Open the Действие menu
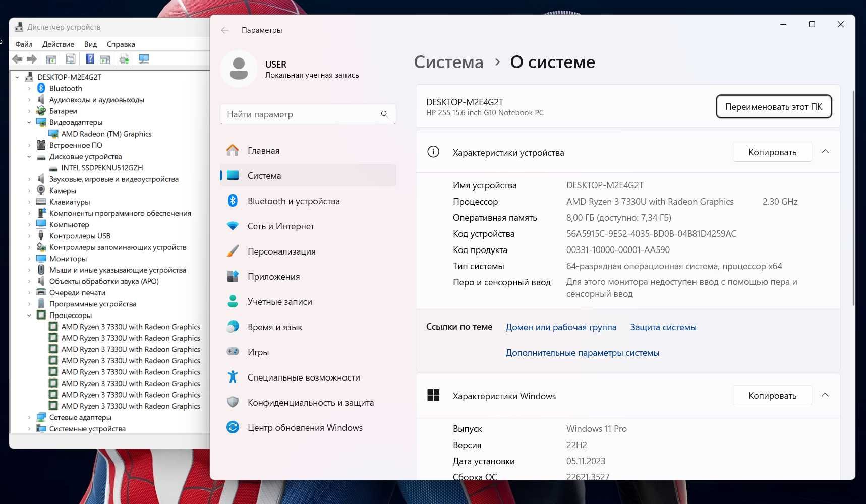 point(58,44)
